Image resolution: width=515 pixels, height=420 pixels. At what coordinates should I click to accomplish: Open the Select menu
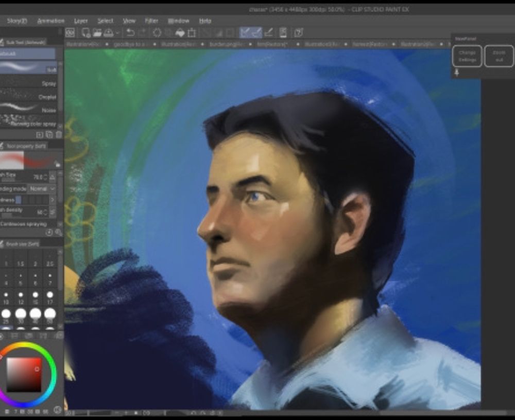point(105,21)
